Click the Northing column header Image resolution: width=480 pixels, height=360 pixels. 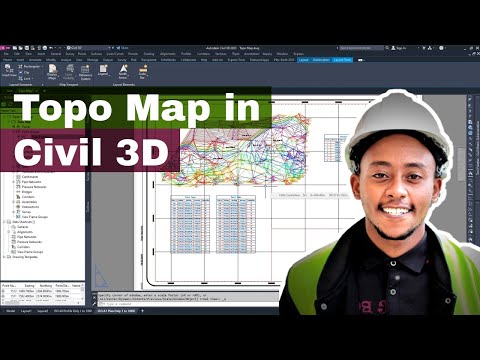click(x=46, y=286)
